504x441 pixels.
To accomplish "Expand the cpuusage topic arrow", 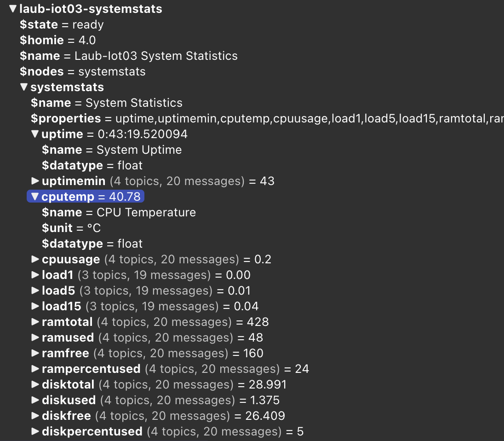I will [x=35, y=259].
